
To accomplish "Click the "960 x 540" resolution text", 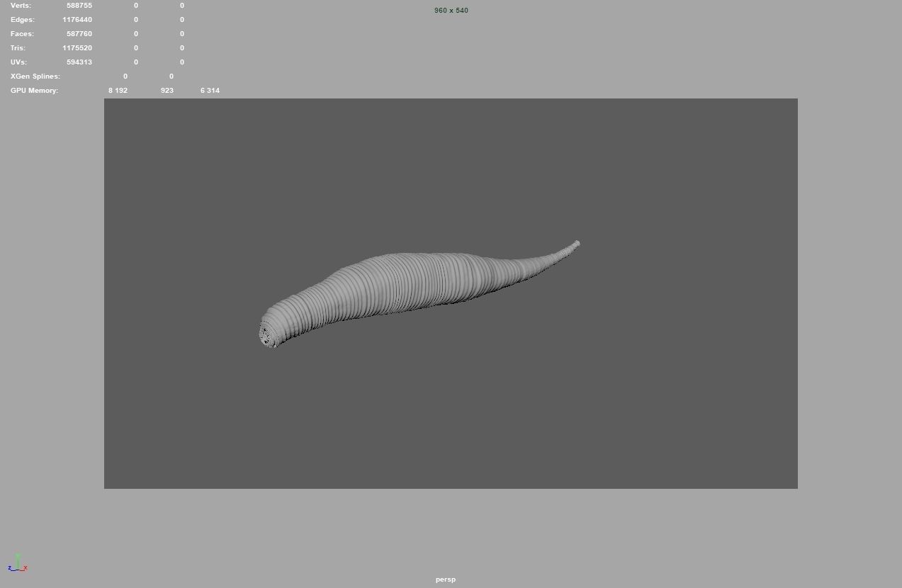I will click(451, 11).
